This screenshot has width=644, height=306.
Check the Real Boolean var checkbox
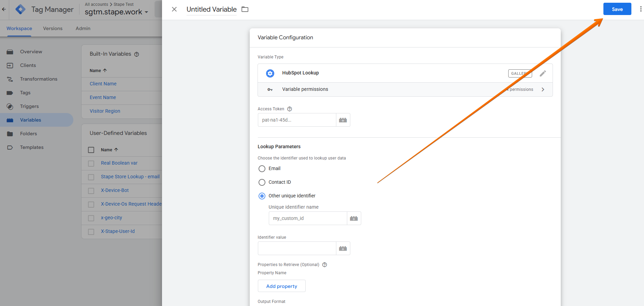(91, 164)
